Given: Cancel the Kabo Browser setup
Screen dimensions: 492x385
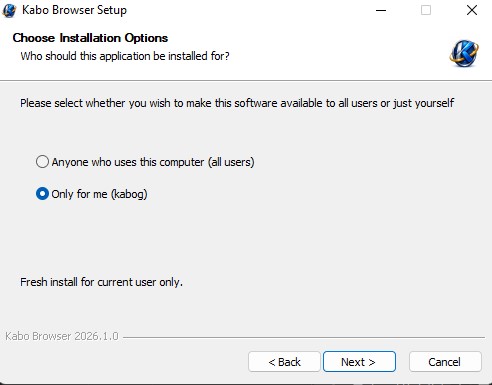Looking at the screenshot, I should pyautogui.click(x=445, y=362).
